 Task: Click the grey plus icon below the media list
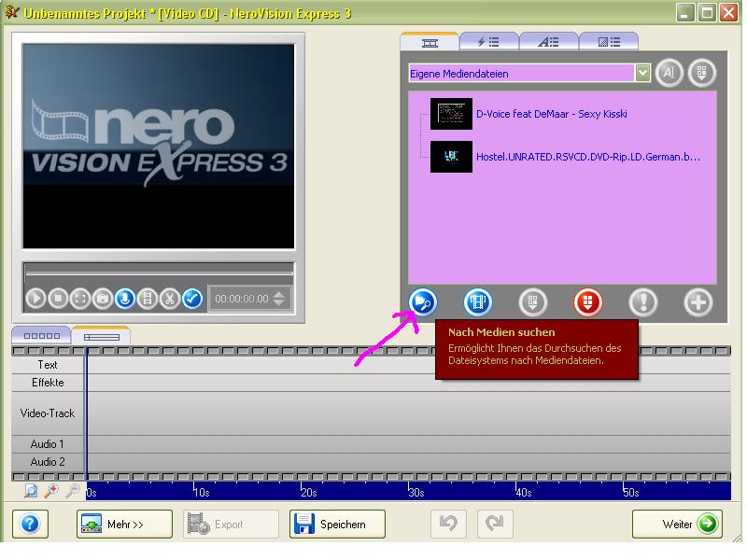click(x=698, y=301)
